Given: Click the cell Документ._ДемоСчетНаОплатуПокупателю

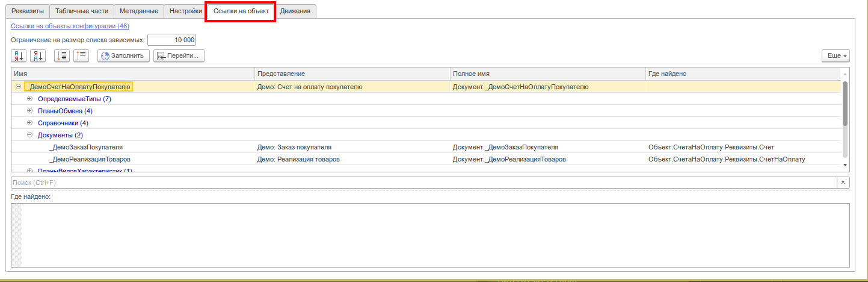Looking at the screenshot, I should (x=548, y=87).
